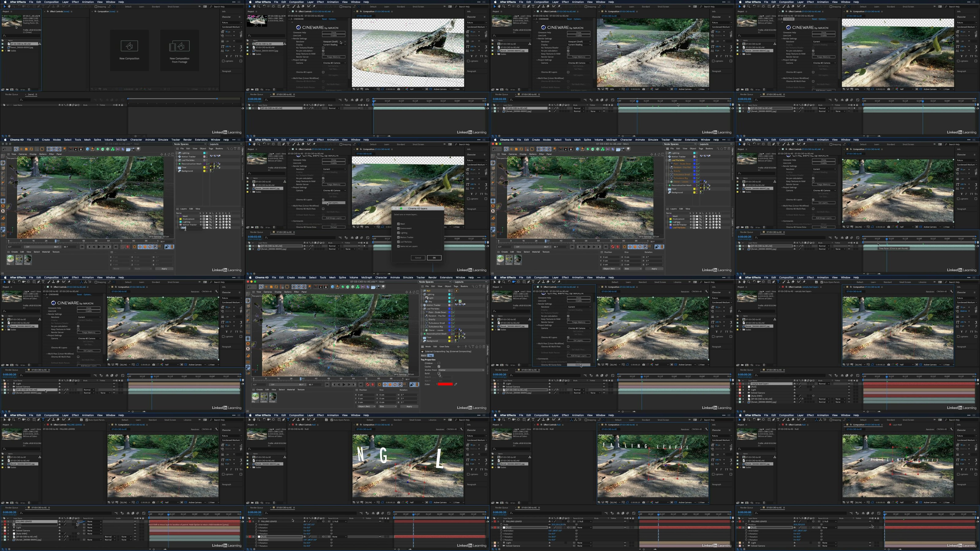980x551 pixels.
Task: Toggle Leaf Particles in Cinema 4D layers dialog
Action: click(x=398, y=242)
